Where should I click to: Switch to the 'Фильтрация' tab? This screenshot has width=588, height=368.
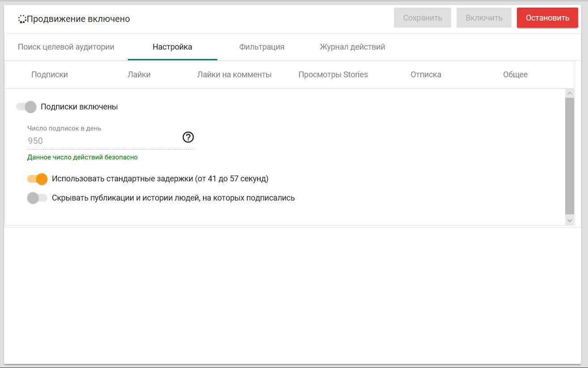click(262, 47)
